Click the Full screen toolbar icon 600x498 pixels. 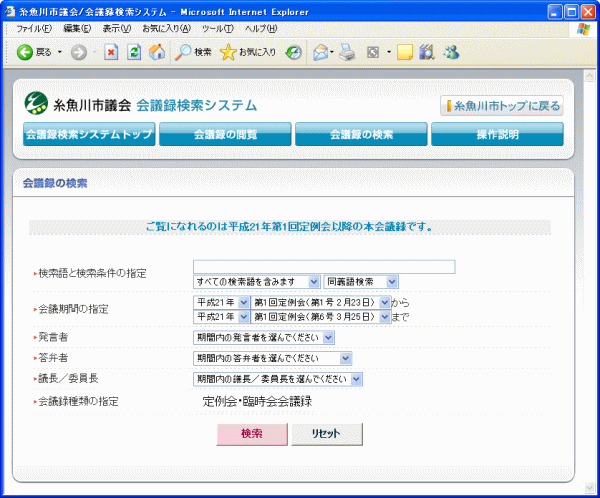(x=373, y=52)
